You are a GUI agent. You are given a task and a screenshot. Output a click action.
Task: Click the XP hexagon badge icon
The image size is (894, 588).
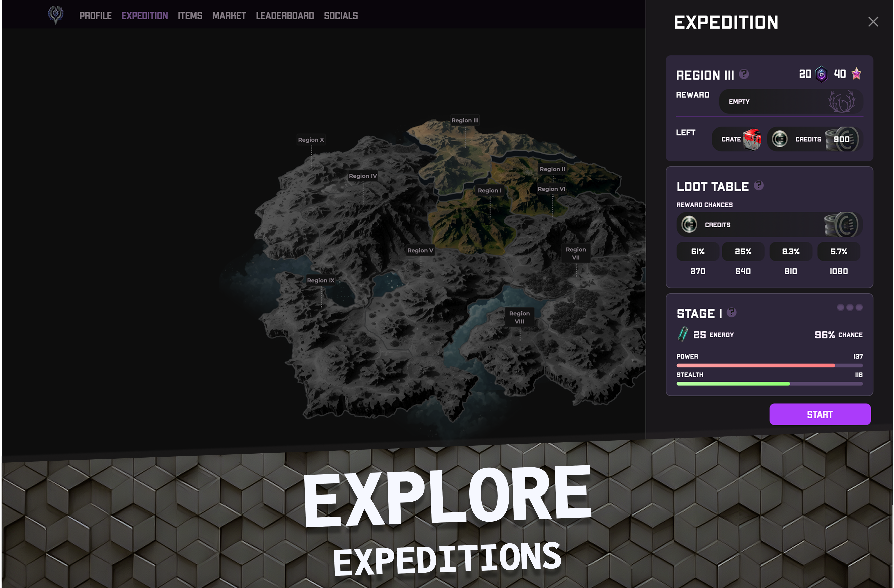tap(822, 74)
